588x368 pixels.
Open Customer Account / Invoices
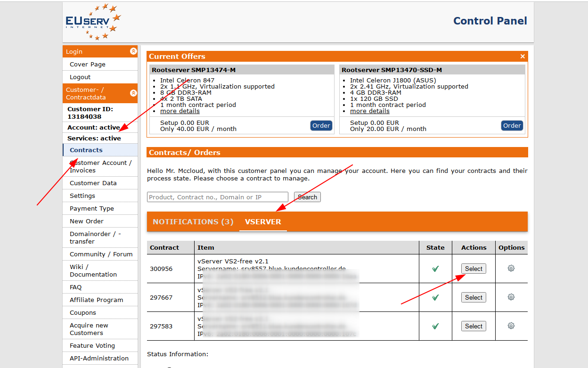click(x=100, y=166)
